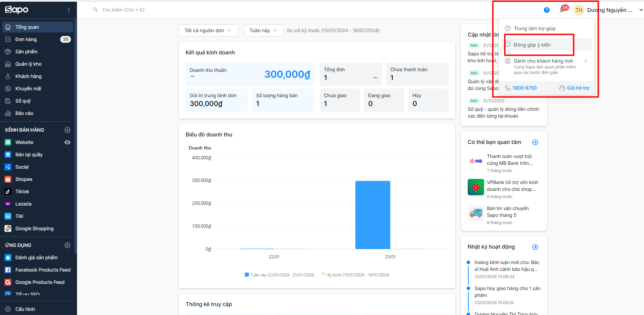
Task: Click the blue help question icon
Action: point(547,10)
